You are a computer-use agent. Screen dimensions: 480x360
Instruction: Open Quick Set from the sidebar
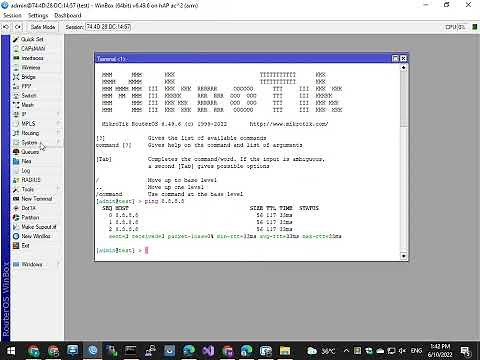coord(32,39)
